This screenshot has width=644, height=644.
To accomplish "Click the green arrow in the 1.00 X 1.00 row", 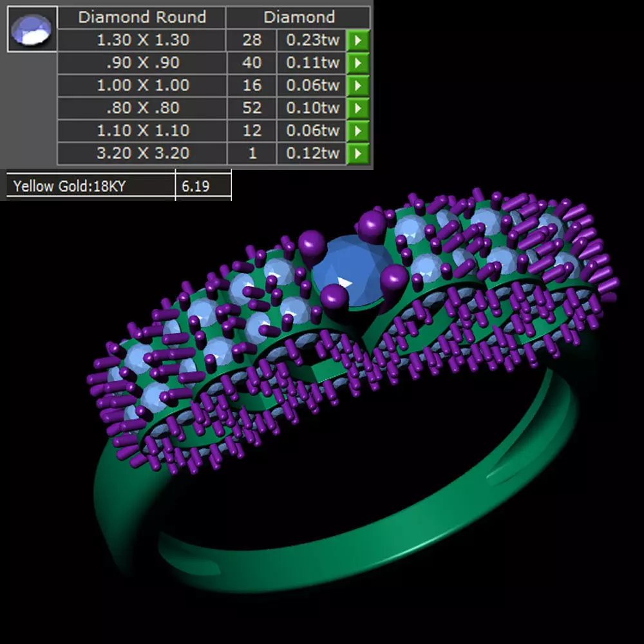I will pos(357,86).
